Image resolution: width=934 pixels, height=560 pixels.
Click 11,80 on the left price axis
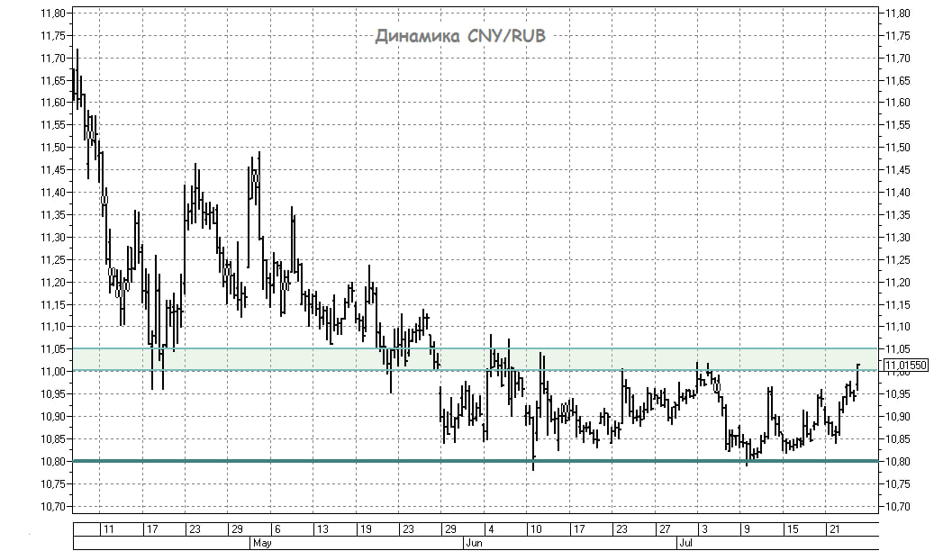tap(54, 14)
